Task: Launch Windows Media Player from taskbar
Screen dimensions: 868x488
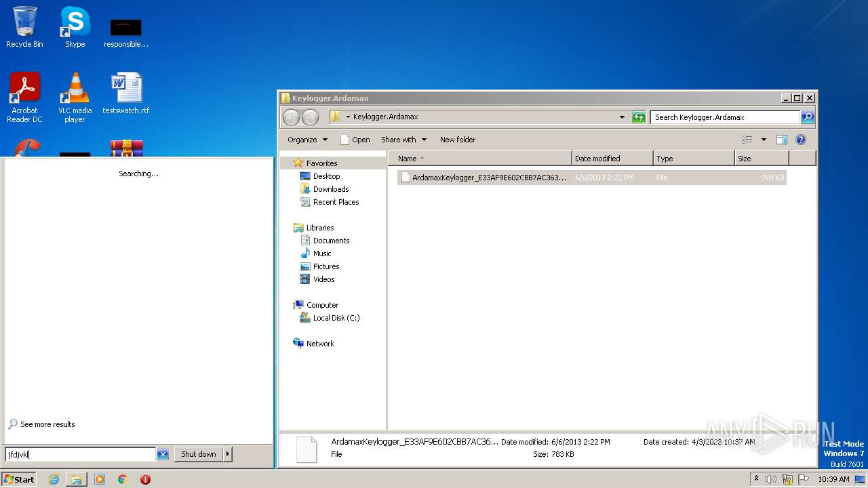Action: point(100,479)
